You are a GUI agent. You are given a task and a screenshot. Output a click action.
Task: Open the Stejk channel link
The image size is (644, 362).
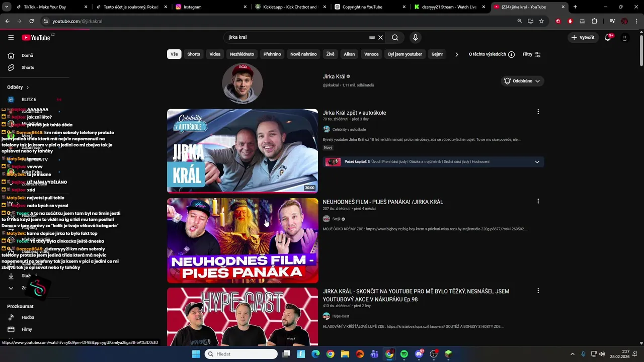click(337, 219)
